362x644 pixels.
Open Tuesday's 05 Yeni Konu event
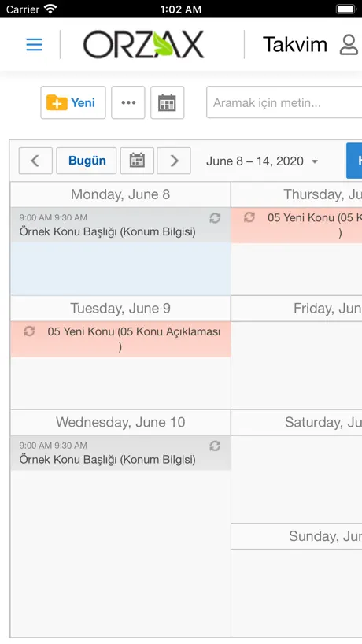point(120,339)
